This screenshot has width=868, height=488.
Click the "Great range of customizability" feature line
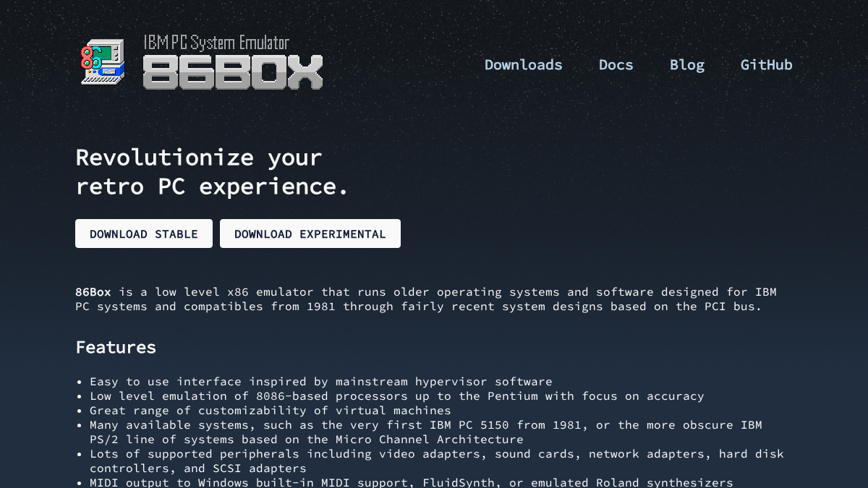click(270, 410)
